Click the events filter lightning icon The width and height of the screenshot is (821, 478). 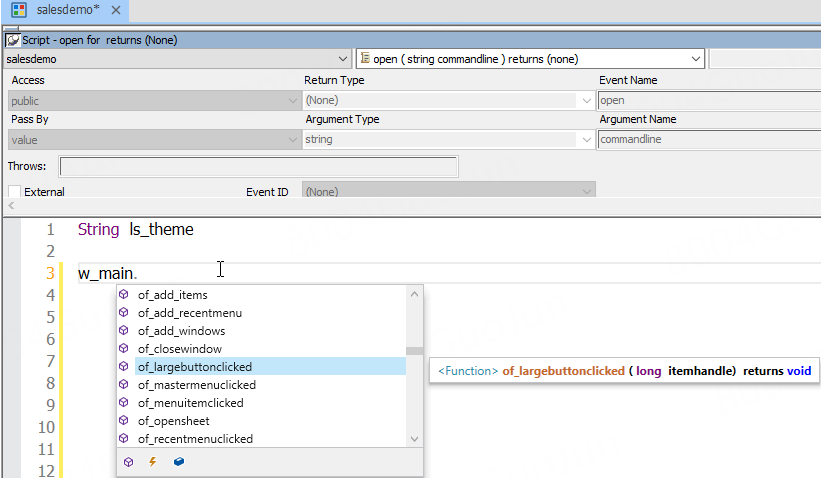(153, 462)
